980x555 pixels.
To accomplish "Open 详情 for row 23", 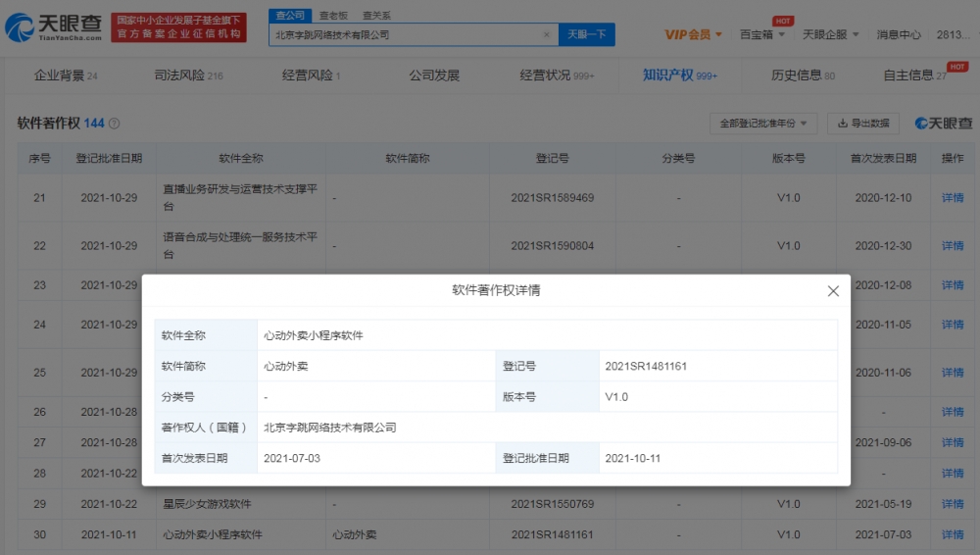I will pos(953,285).
